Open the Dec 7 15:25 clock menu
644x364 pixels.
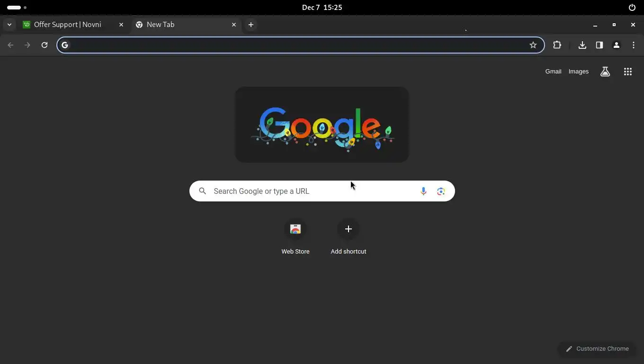click(322, 8)
